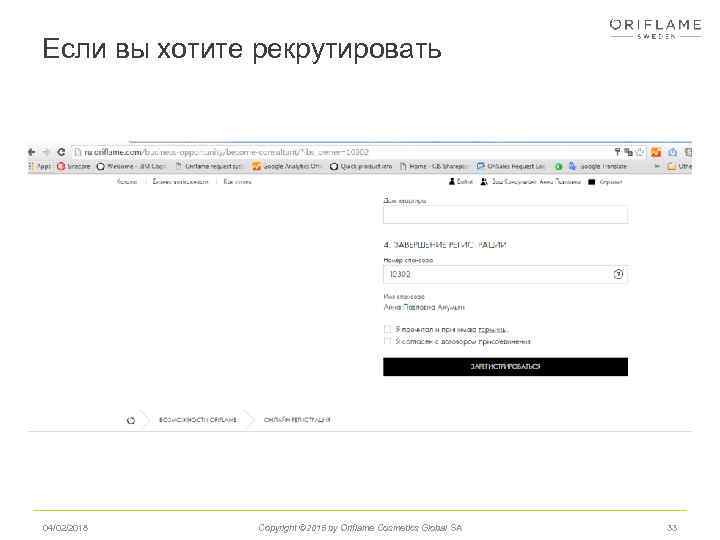Image resolution: width=720 pixels, height=540 pixels.
Task: Click the question mark help icon
Action: 619,274
